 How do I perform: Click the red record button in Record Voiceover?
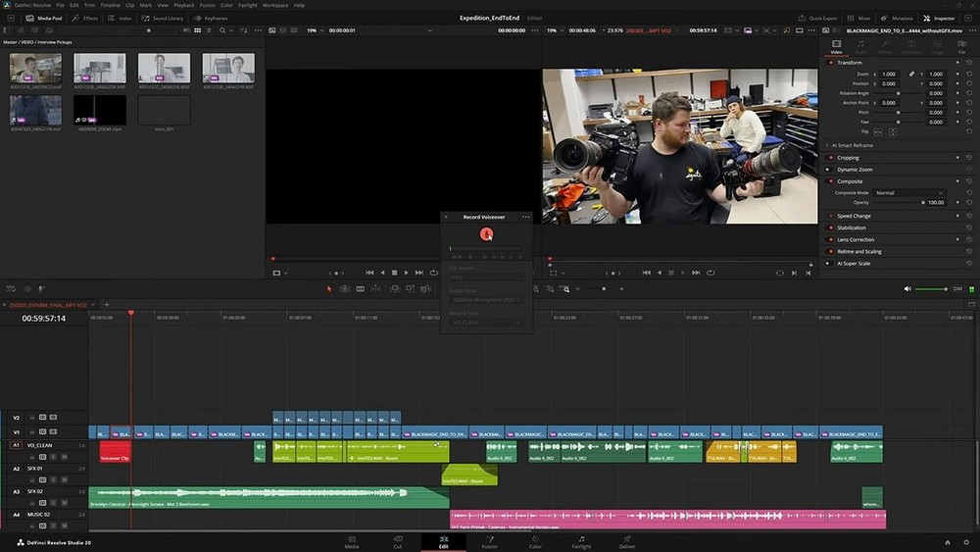coord(486,233)
